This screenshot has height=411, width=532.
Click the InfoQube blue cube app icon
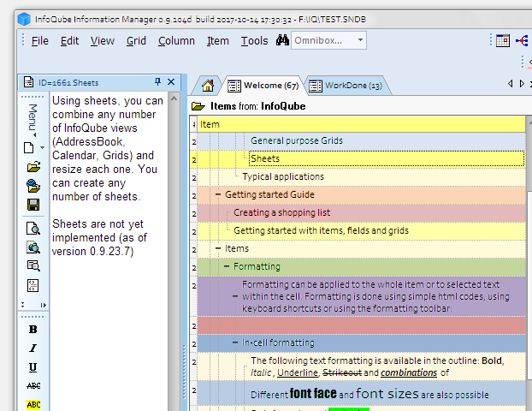pyautogui.click(x=24, y=19)
